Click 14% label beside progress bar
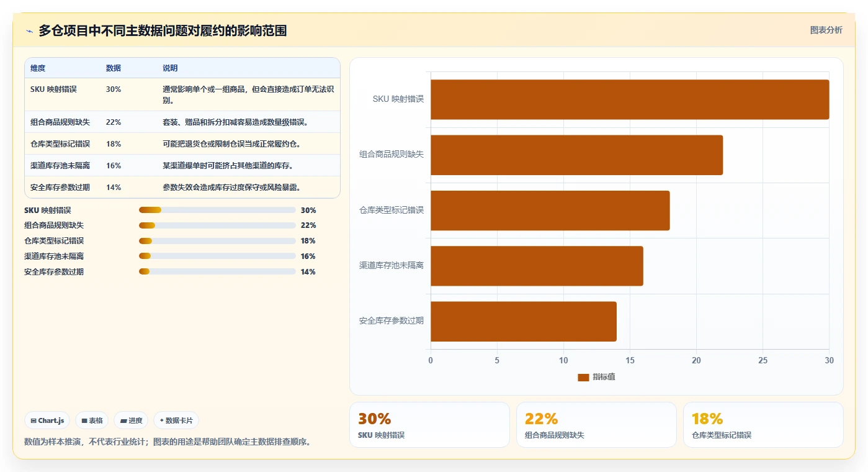This screenshot has width=868, height=472. pyautogui.click(x=308, y=272)
